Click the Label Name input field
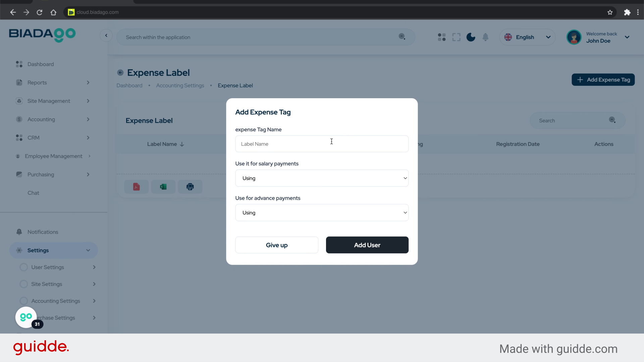Viewport: 644px width, 362px height. click(322, 144)
